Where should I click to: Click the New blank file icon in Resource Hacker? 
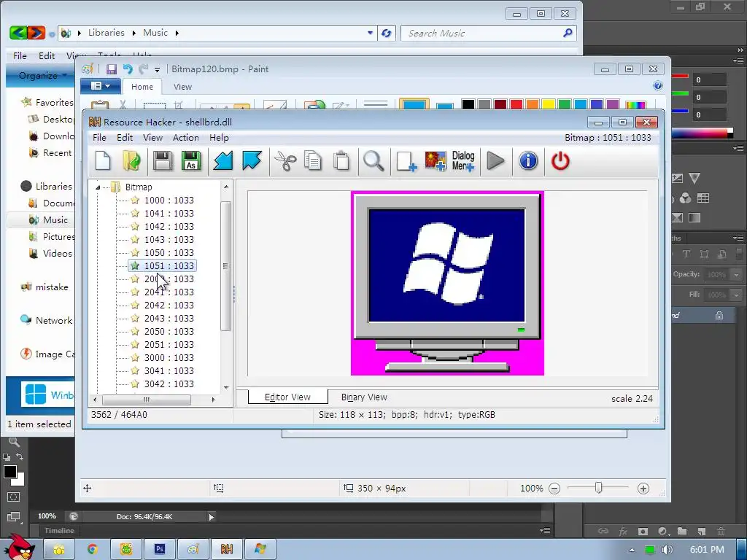point(103,161)
